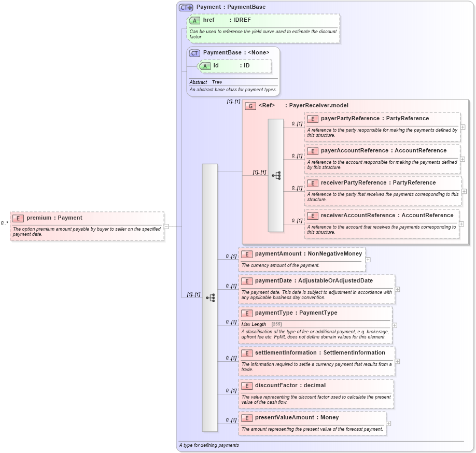Select 'presentValueAmount : Money' label
The width and height of the screenshot is (476, 453).
click(297, 418)
